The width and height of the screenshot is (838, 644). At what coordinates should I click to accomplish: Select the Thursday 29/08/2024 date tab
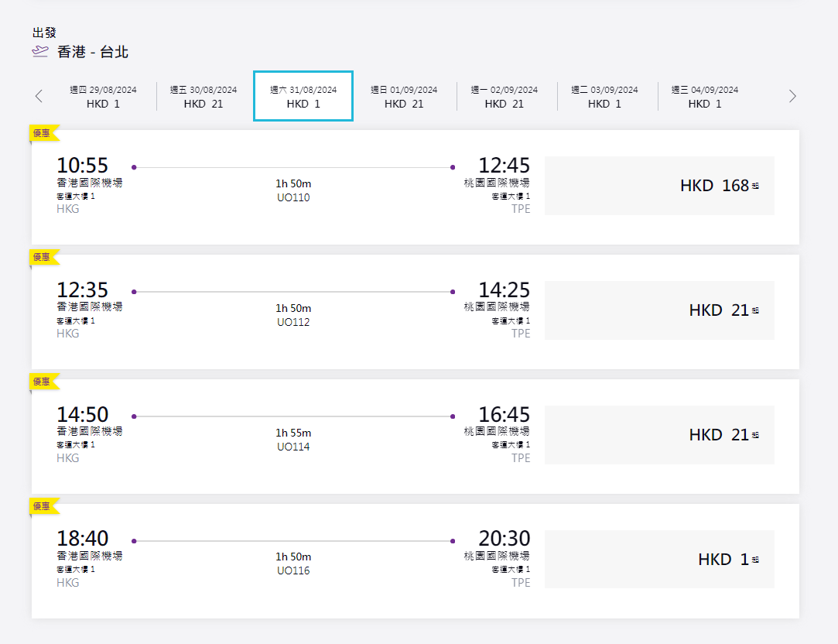click(103, 97)
